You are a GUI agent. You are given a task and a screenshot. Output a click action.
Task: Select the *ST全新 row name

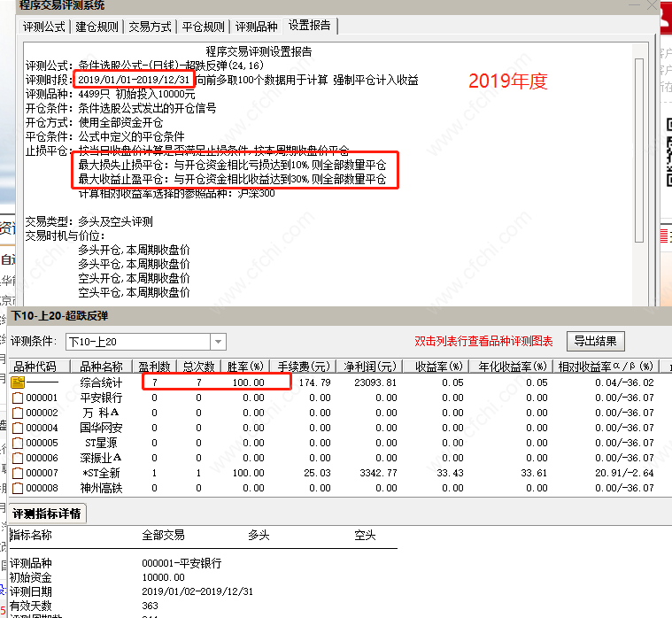pyautogui.click(x=101, y=473)
